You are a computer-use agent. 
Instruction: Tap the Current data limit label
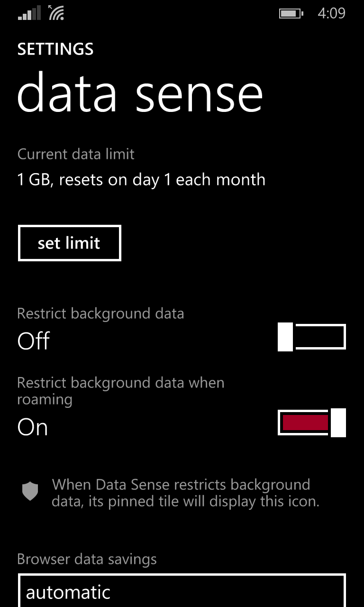click(76, 154)
